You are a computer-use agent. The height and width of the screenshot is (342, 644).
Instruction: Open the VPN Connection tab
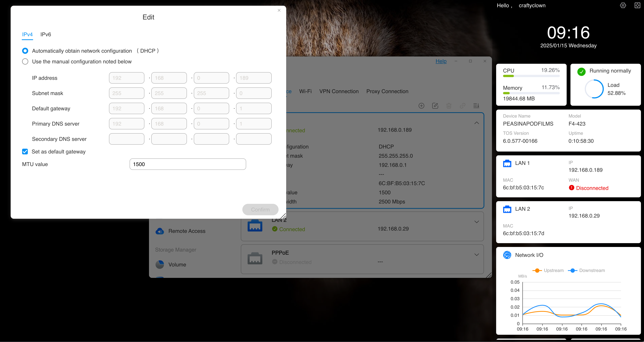(x=339, y=91)
